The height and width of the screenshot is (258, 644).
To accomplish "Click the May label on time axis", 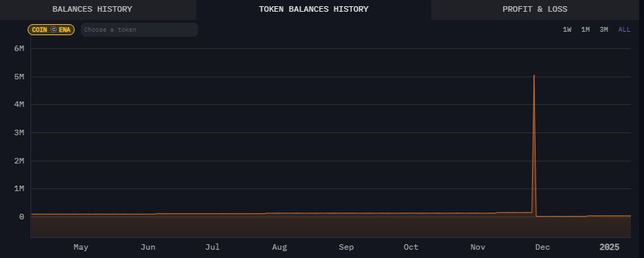I will point(81,248).
